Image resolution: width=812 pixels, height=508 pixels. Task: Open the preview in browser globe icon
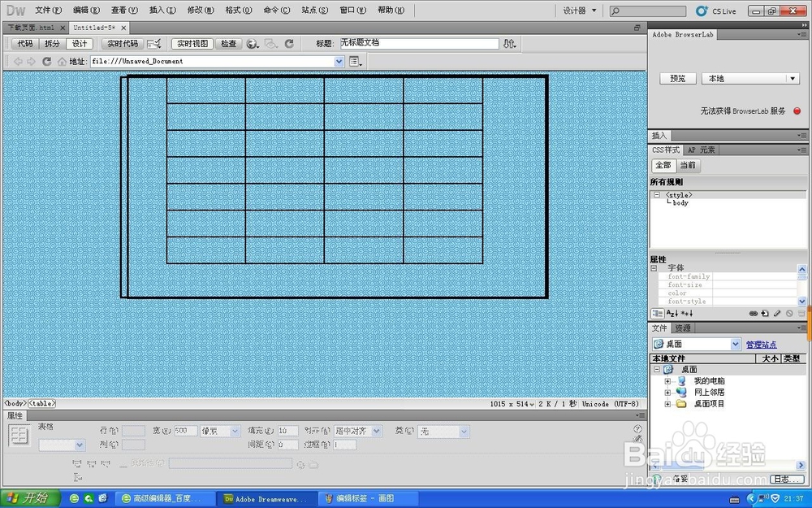tap(253, 44)
